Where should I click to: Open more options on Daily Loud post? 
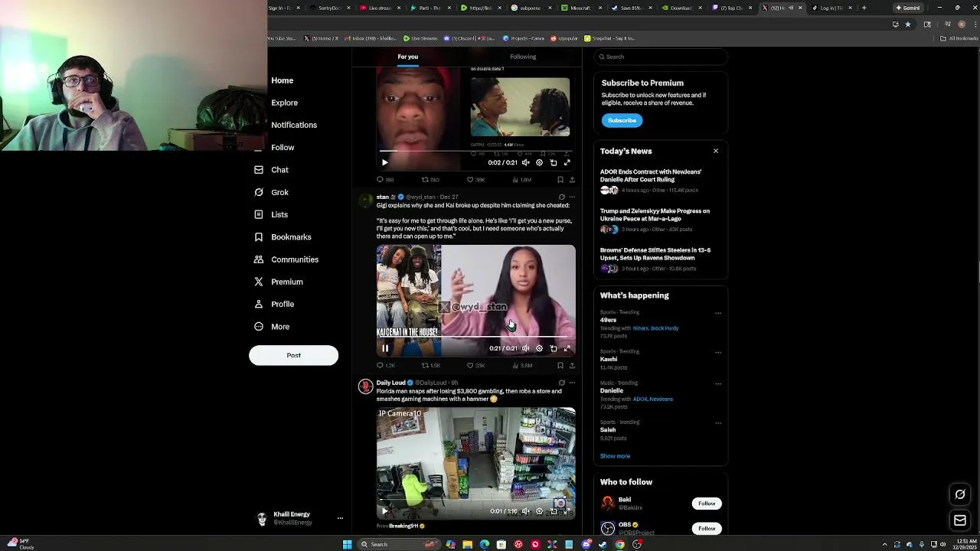[572, 383]
